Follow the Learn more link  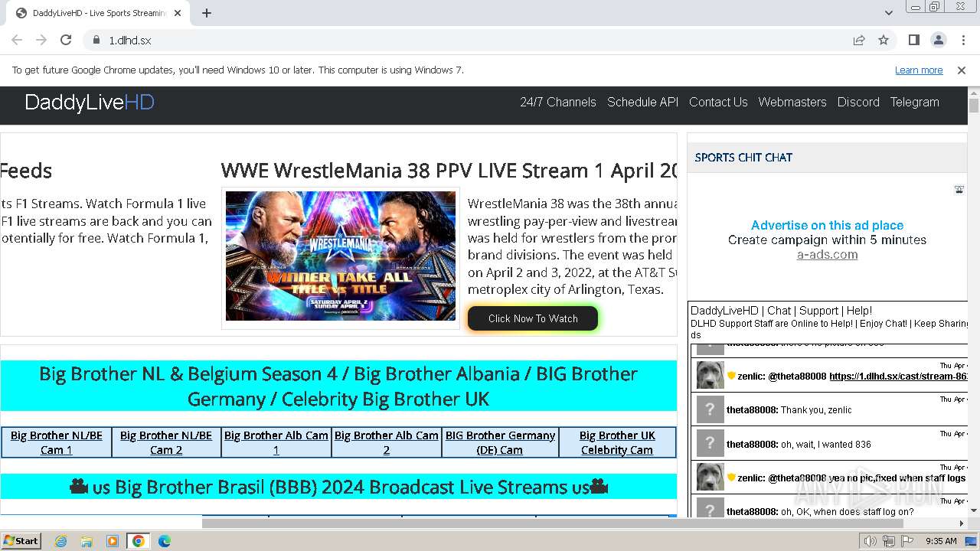(919, 70)
